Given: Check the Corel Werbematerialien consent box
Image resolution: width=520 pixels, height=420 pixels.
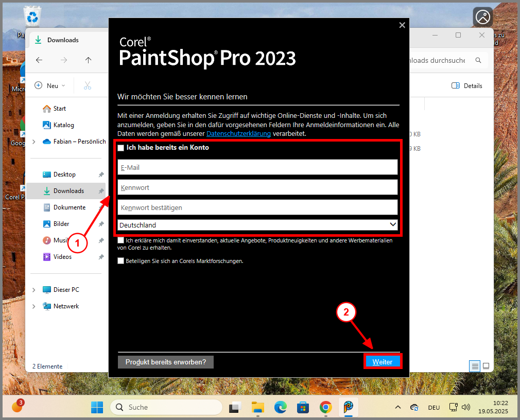Looking at the screenshot, I should [121, 240].
